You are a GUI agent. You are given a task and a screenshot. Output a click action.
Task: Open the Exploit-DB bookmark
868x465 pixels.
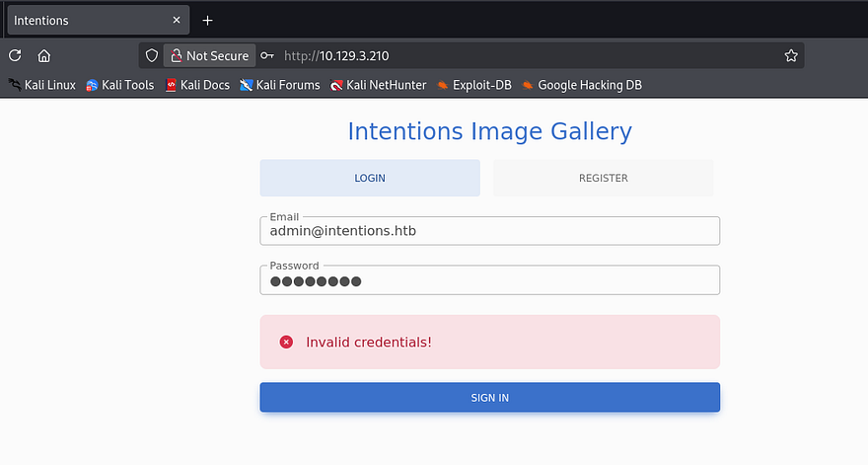473,85
